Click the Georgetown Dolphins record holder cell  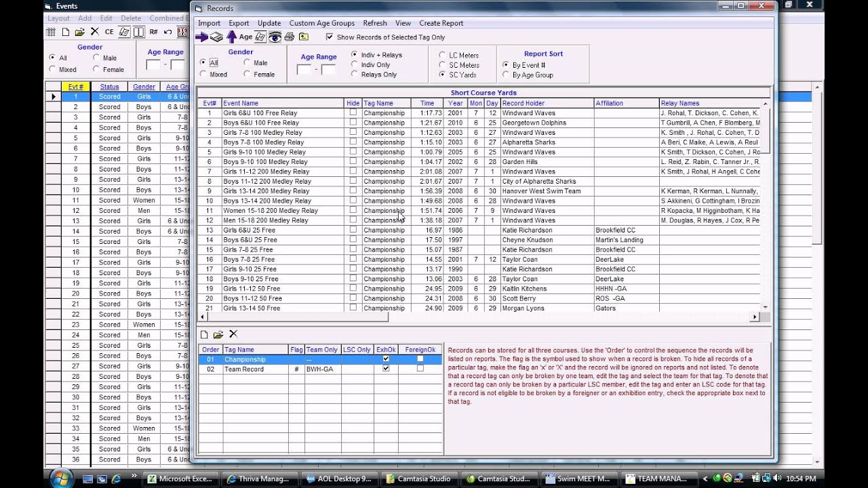point(547,123)
